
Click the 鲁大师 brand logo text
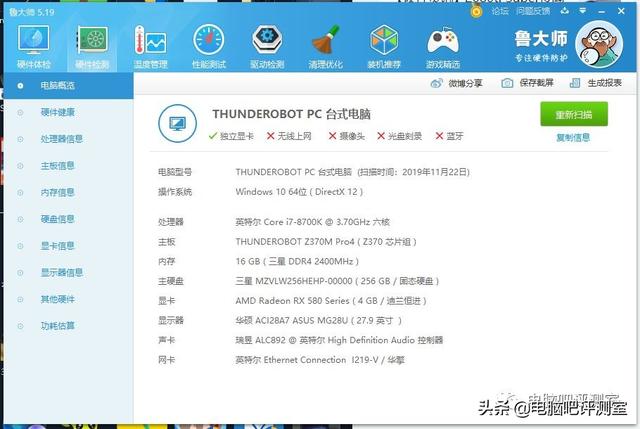tap(541, 39)
